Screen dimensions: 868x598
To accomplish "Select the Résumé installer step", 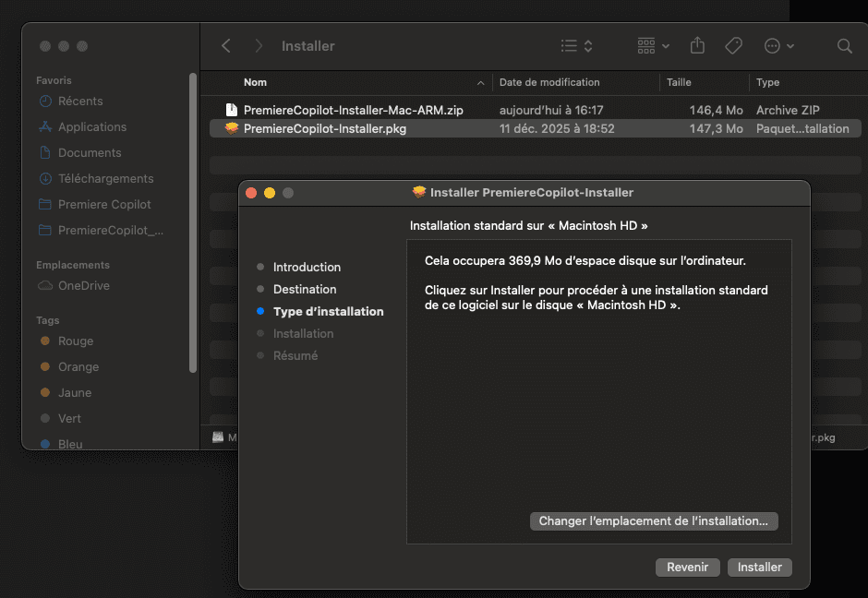I will 295,355.
